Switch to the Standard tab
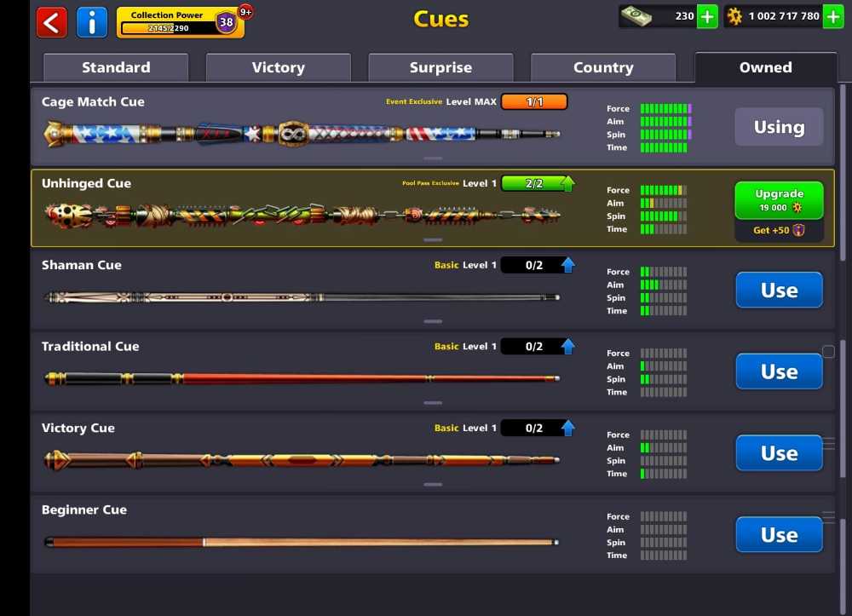Viewport: 852px width, 616px height. pos(116,67)
